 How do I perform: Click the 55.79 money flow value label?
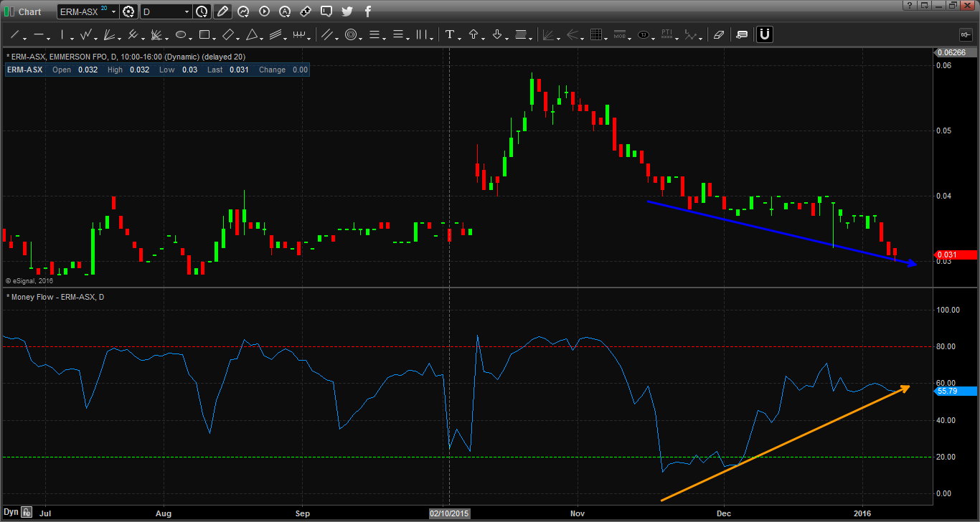956,391
